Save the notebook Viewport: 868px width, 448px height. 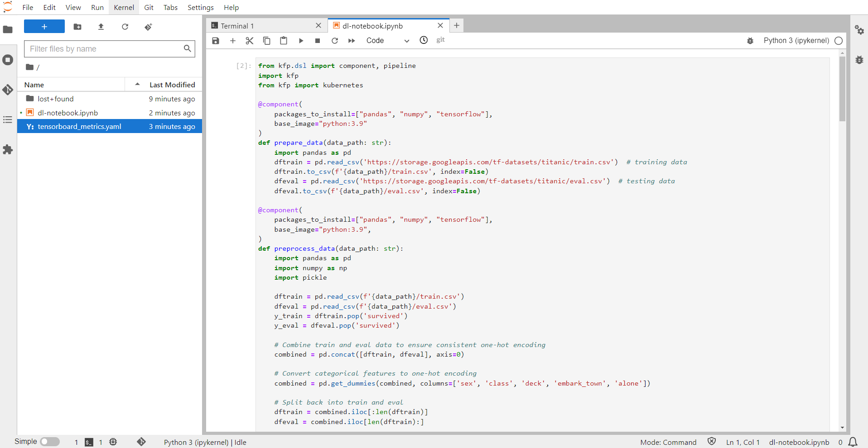pos(216,41)
